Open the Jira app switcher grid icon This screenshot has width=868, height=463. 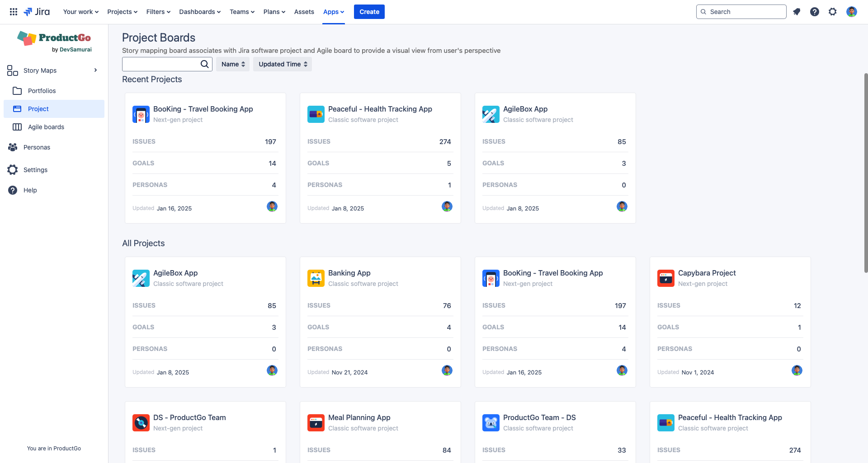coord(14,12)
